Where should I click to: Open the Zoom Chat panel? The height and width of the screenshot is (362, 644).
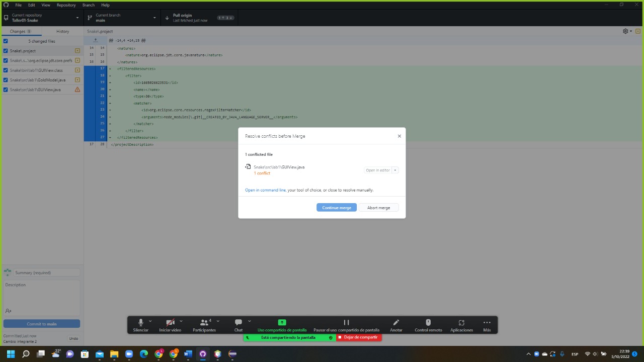coord(238,325)
